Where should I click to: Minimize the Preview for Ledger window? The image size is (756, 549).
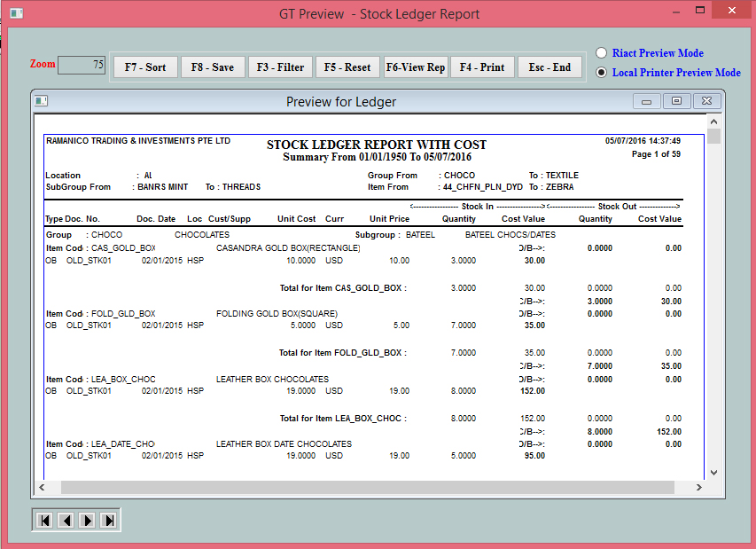(x=647, y=102)
